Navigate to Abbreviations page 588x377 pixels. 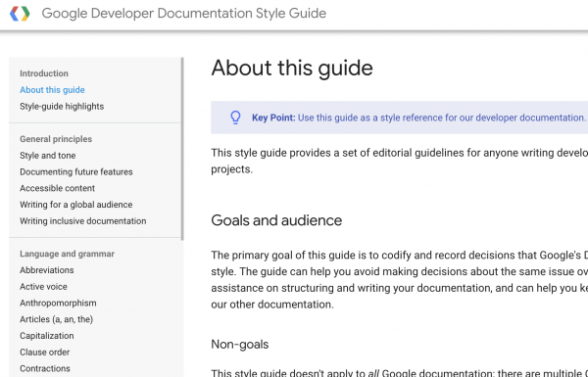pyautogui.click(x=47, y=270)
